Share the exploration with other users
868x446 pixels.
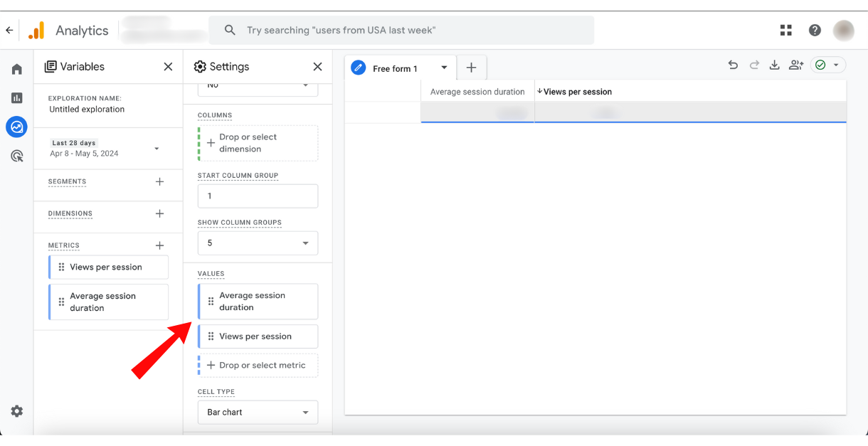click(796, 64)
